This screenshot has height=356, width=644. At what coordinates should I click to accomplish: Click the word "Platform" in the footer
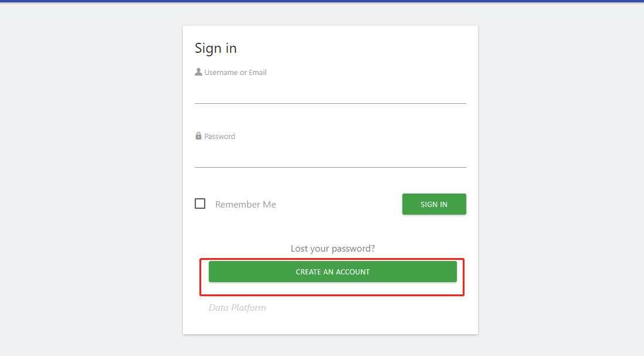(x=249, y=308)
